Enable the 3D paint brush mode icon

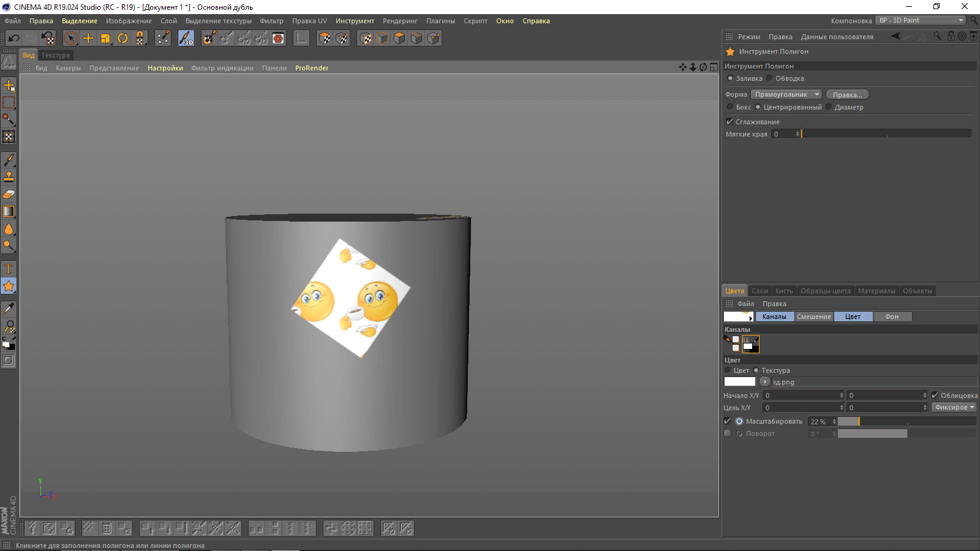point(186,39)
